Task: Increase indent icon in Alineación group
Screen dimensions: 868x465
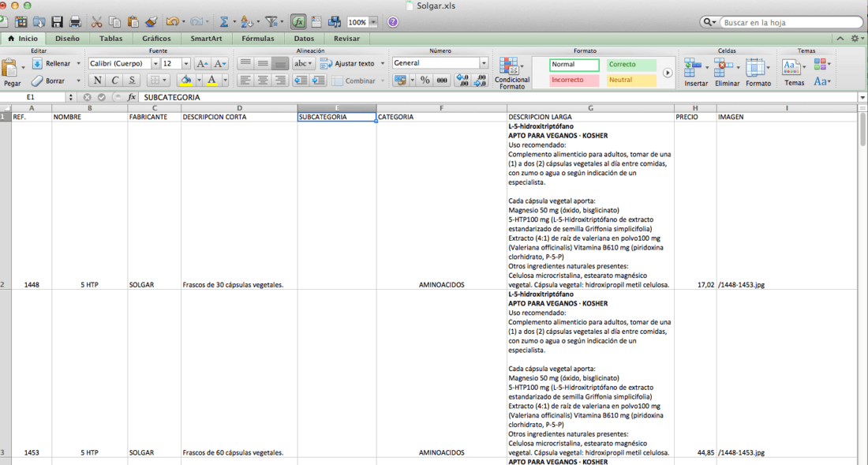Action: (318, 81)
